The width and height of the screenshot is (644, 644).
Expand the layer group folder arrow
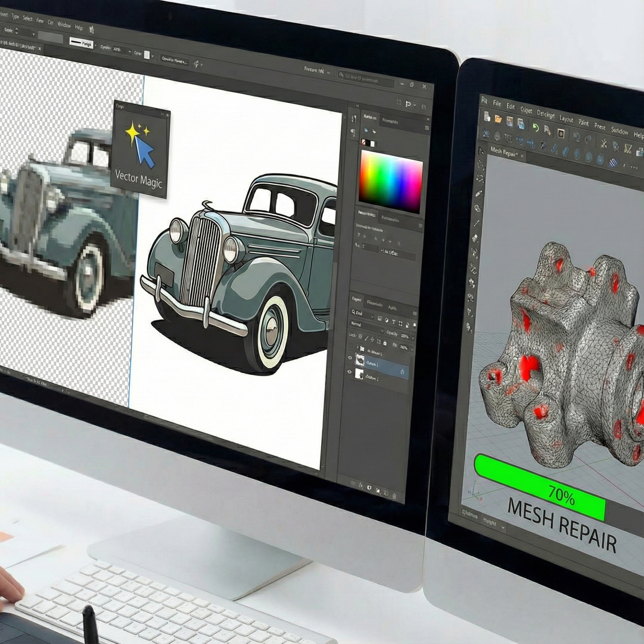coord(358,347)
